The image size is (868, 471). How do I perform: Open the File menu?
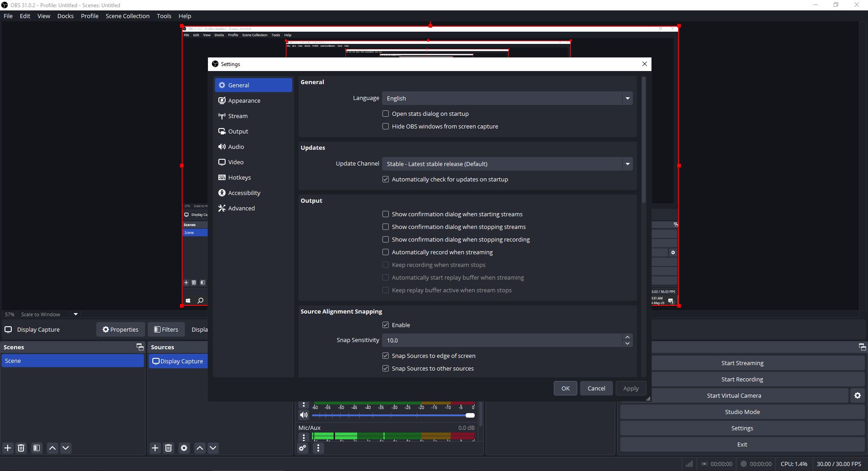[8, 16]
